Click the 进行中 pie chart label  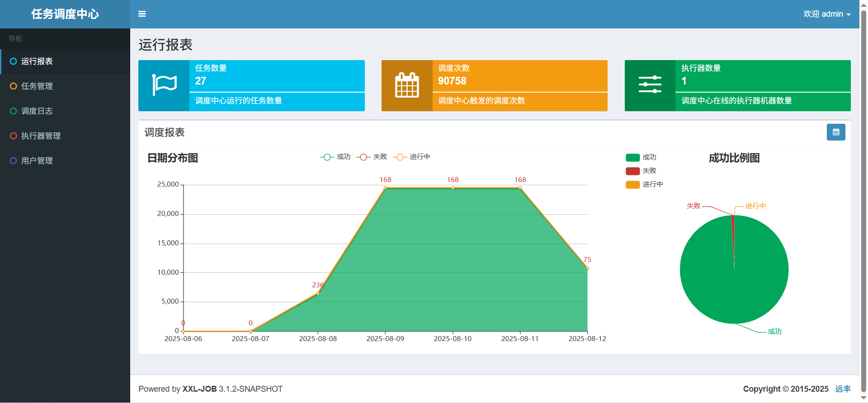[x=755, y=206]
